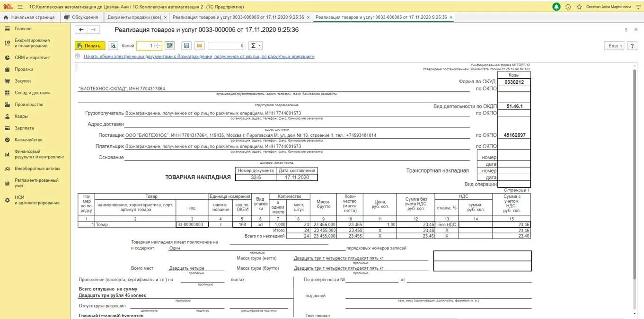Open Закупки section
This screenshot has width=644, height=319.
pos(35,81)
